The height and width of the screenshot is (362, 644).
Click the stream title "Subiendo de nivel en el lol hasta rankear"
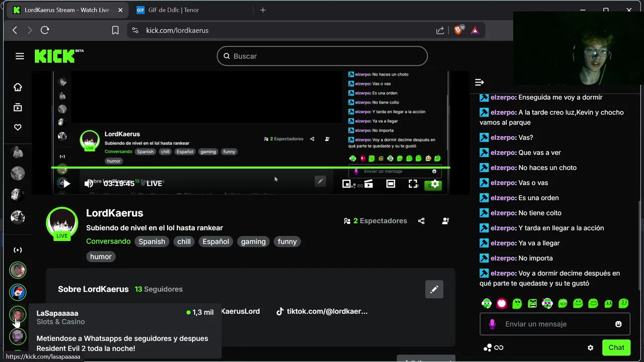pos(154,228)
